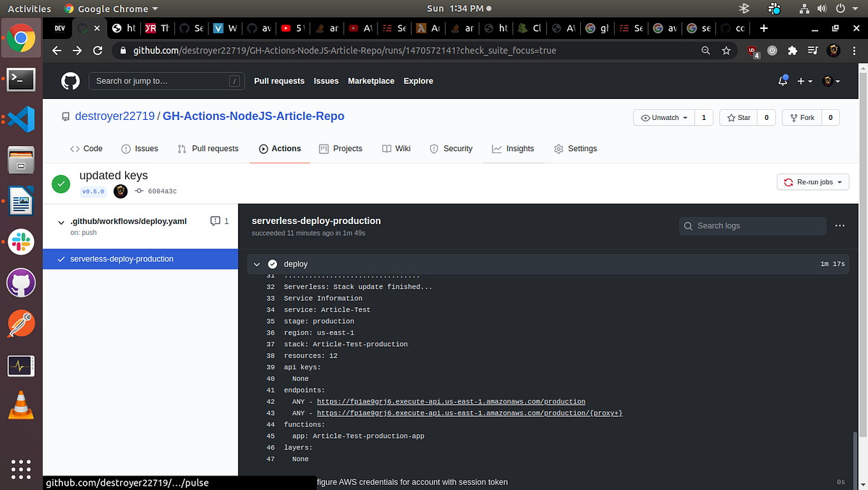Open the notifications bell
This screenshot has width=868, height=490.
(x=782, y=81)
